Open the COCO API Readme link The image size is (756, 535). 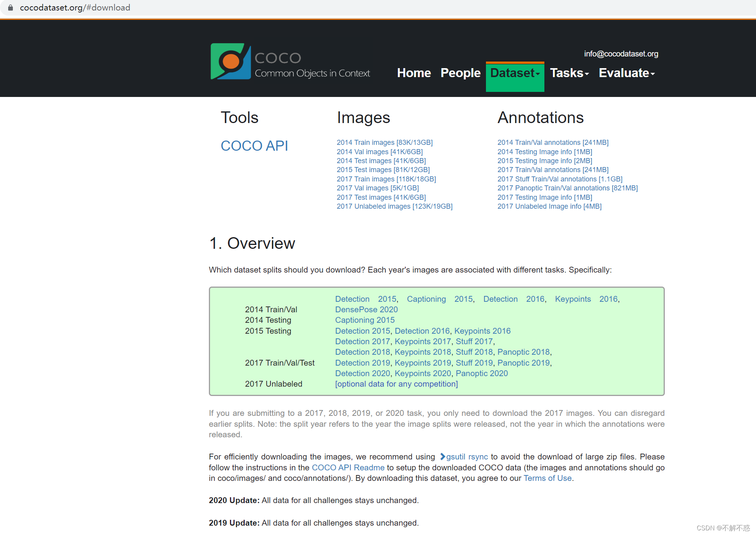click(348, 467)
